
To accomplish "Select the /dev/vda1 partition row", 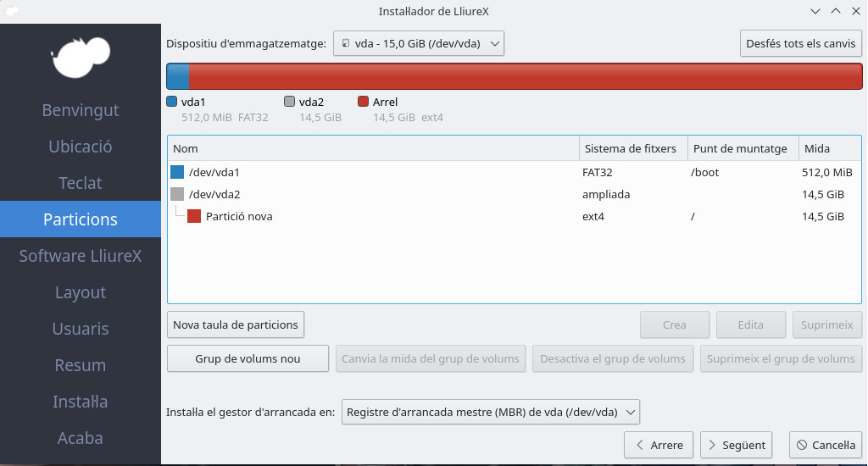I will pyautogui.click(x=515, y=172).
